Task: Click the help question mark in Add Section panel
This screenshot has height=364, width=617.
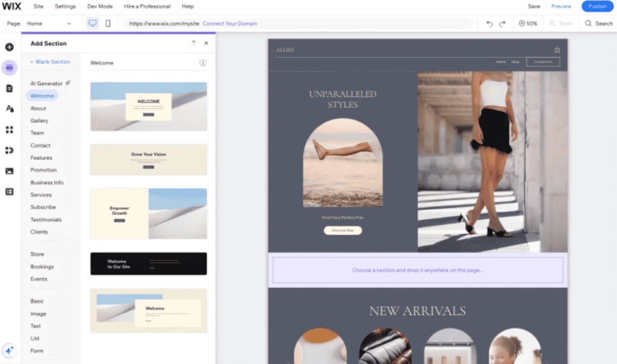Action: [193, 43]
